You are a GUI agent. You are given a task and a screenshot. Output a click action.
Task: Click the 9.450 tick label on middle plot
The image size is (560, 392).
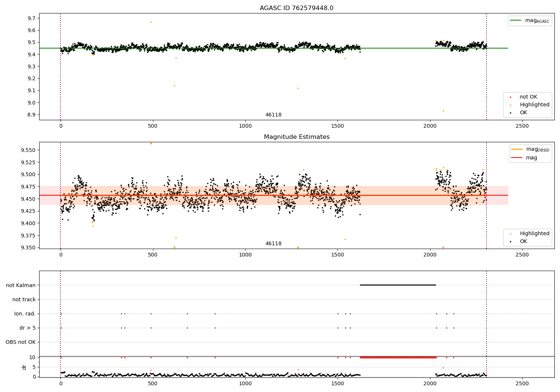28,199
